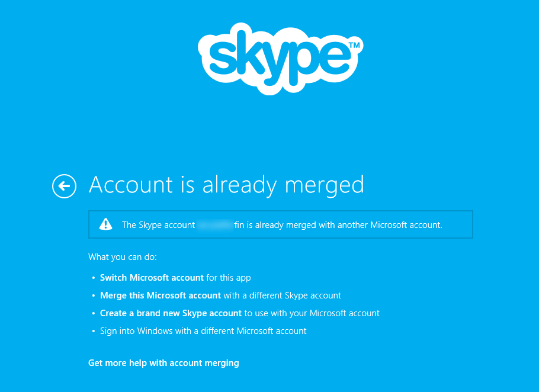
Task: Open Get more help with account merging
Action: click(x=163, y=363)
